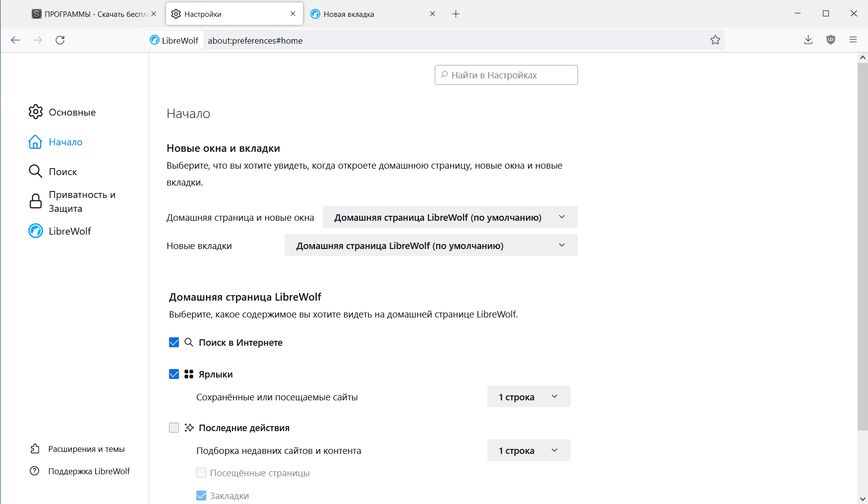The height and width of the screenshot is (504, 868).
Task: Expand the Домашняя страница и новые окна dropdown
Action: (x=450, y=217)
